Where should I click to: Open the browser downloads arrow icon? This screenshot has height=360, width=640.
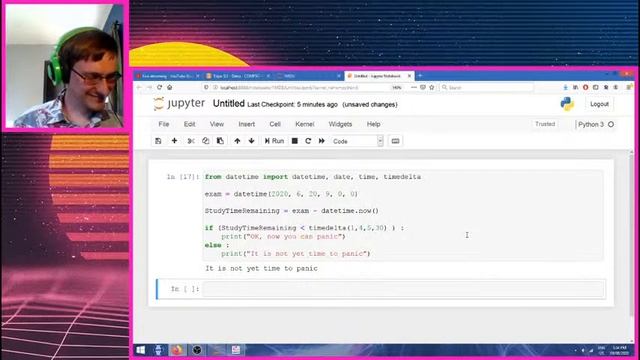coord(565,87)
